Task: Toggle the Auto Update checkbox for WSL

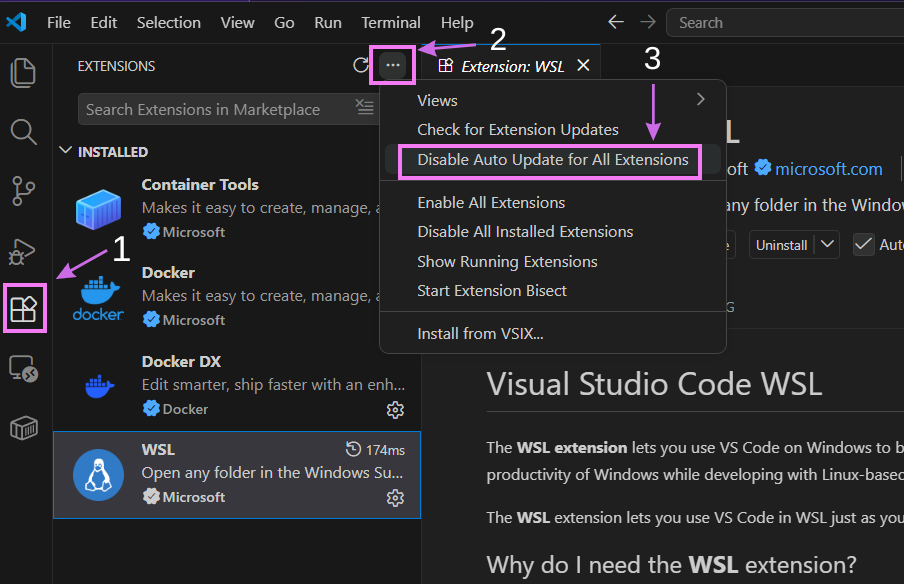Action: [x=864, y=244]
